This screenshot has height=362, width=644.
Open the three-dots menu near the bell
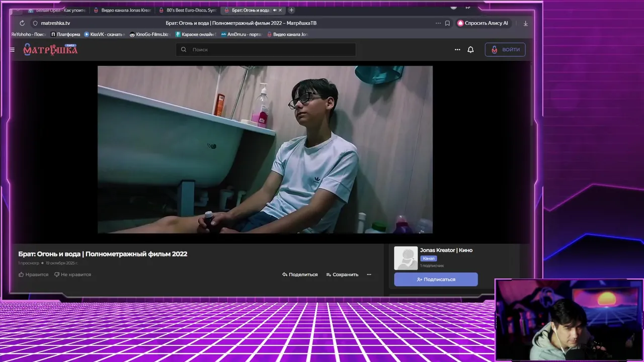[457, 50]
